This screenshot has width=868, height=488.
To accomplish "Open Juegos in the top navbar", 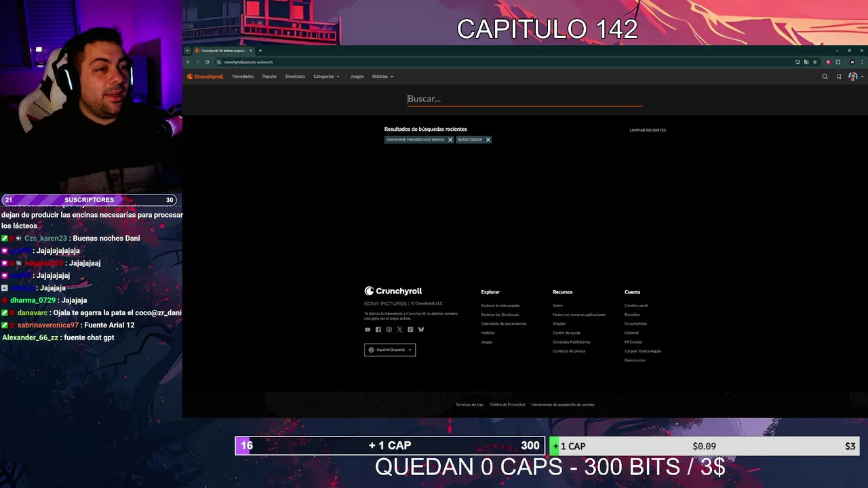I will (357, 77).
